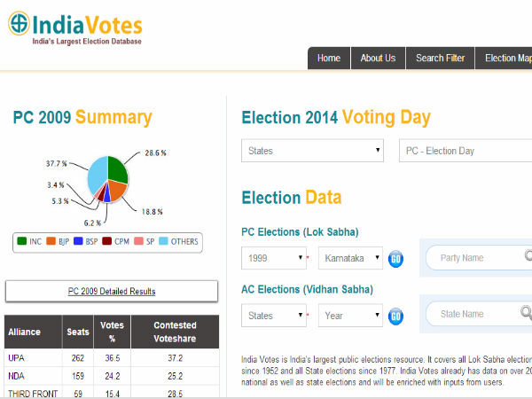
Task: Click the orange BJP legend swatch
Action: pyautogui.click(x=51, y=240)
